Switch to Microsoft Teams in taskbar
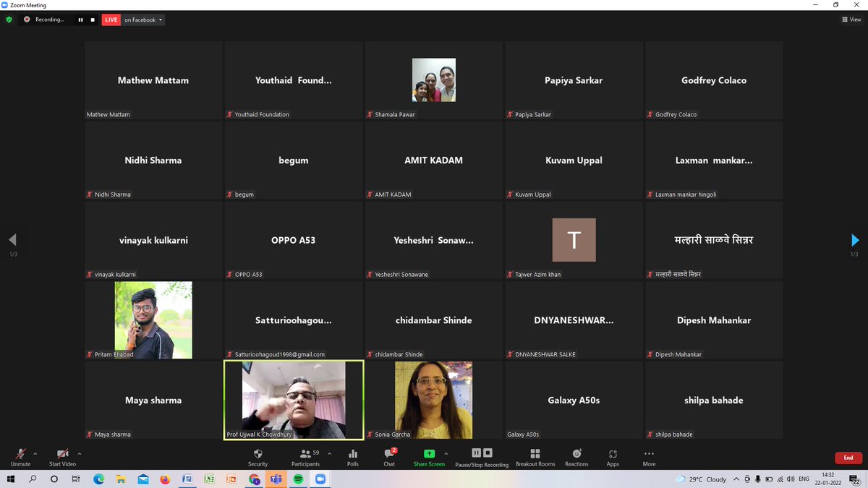 tap(276, 479)
